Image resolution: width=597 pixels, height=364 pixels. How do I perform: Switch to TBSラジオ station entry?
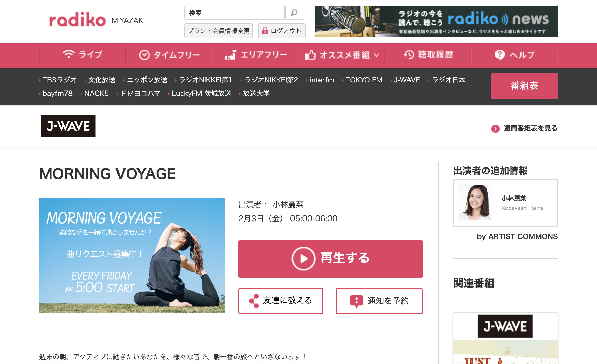(x=59, y=80)
